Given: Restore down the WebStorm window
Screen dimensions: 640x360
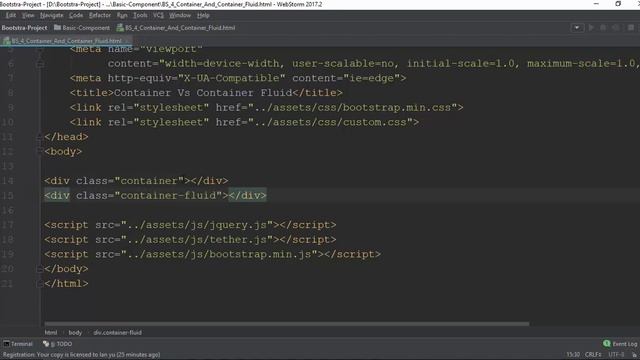Looking at the screenshot, I should (618, 4).
